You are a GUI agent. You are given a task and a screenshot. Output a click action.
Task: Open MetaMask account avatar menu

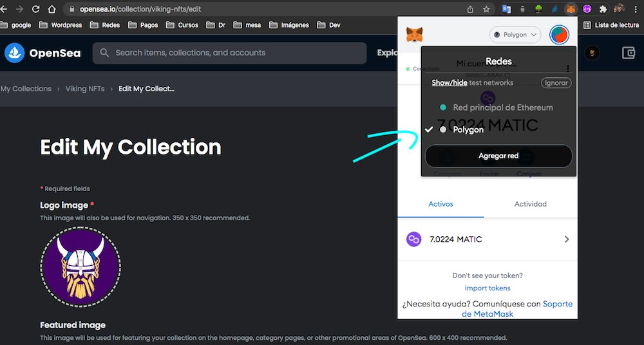point(559,35)
